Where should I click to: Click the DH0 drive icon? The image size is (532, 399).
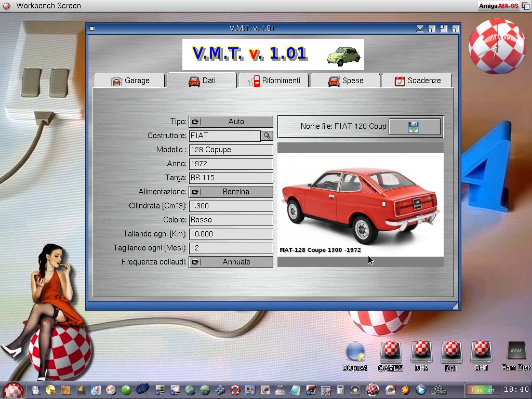(481, 353)
